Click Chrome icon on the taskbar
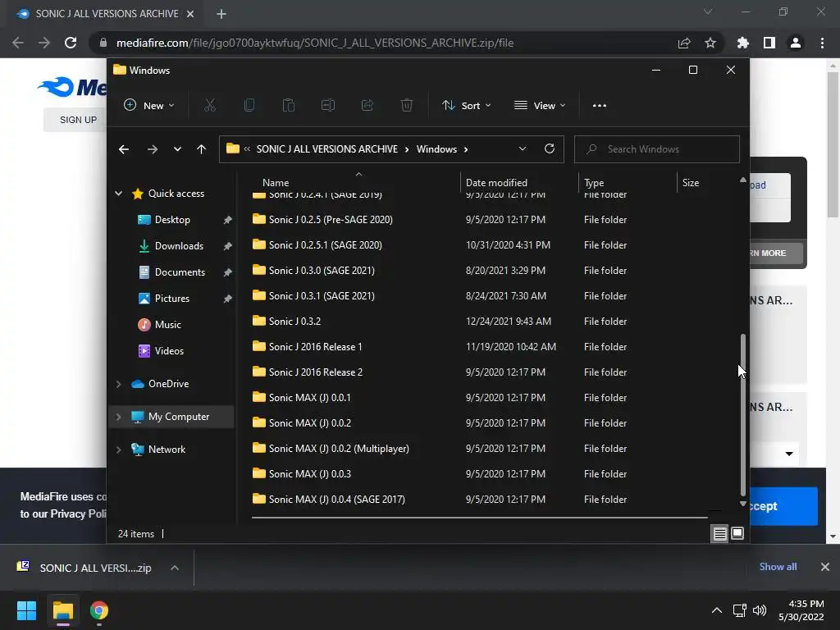840x630 pixels. coord(99,610)
